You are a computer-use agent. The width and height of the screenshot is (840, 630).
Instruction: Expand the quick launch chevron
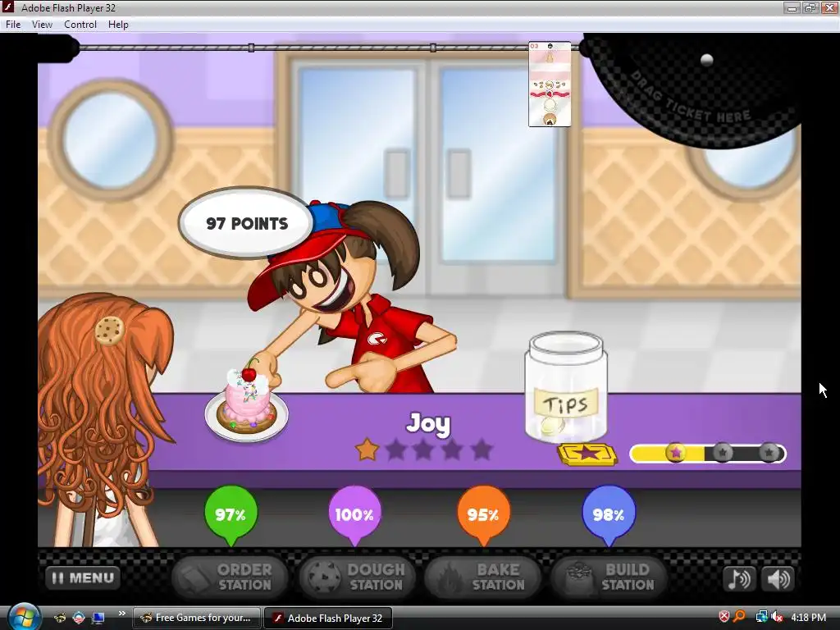122,613
